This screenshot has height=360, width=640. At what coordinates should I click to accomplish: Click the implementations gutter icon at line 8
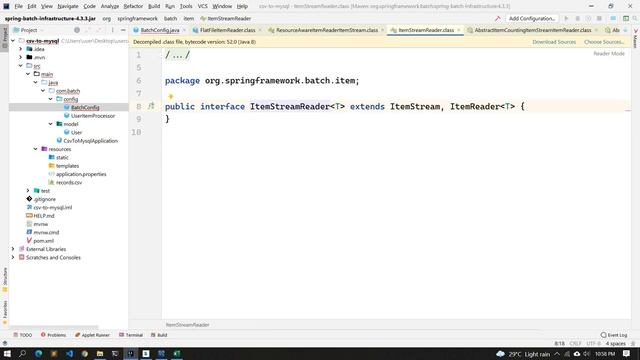tap(151, 106)
